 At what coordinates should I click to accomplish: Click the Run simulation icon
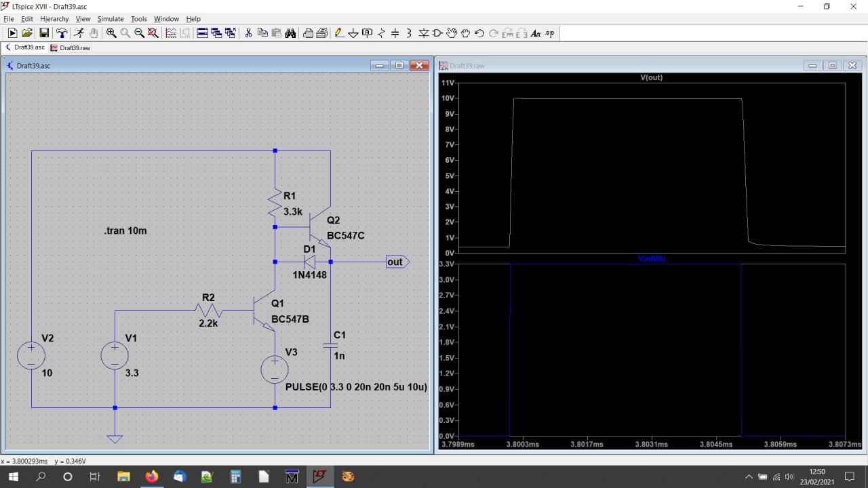pos(12,33)
